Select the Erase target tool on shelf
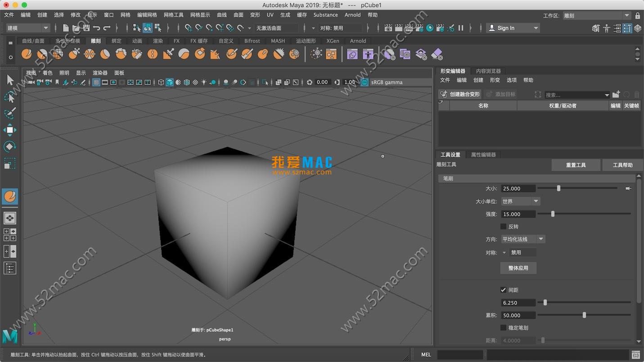644x362 pixels. tap(437, 54)
